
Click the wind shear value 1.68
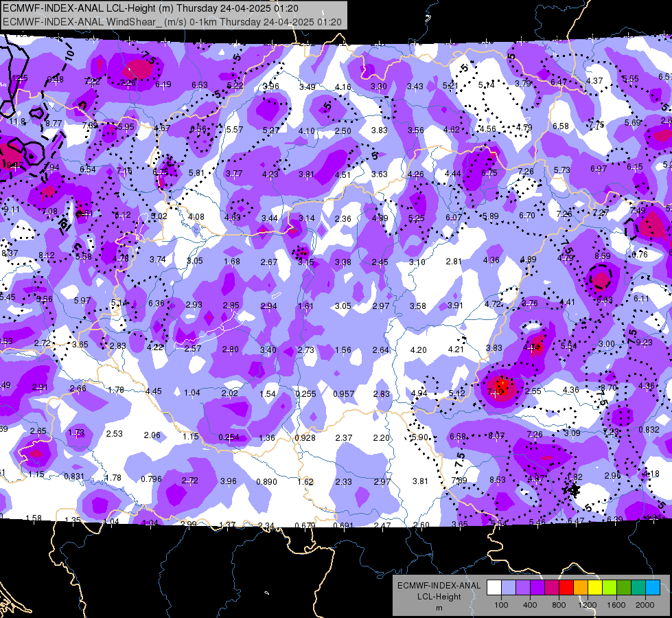[232, 262]
